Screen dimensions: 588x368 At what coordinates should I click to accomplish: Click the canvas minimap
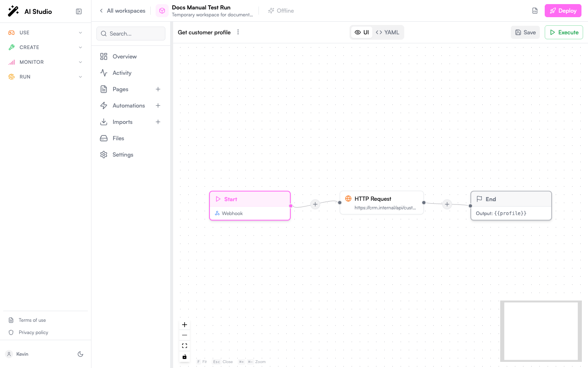[541, 331]
